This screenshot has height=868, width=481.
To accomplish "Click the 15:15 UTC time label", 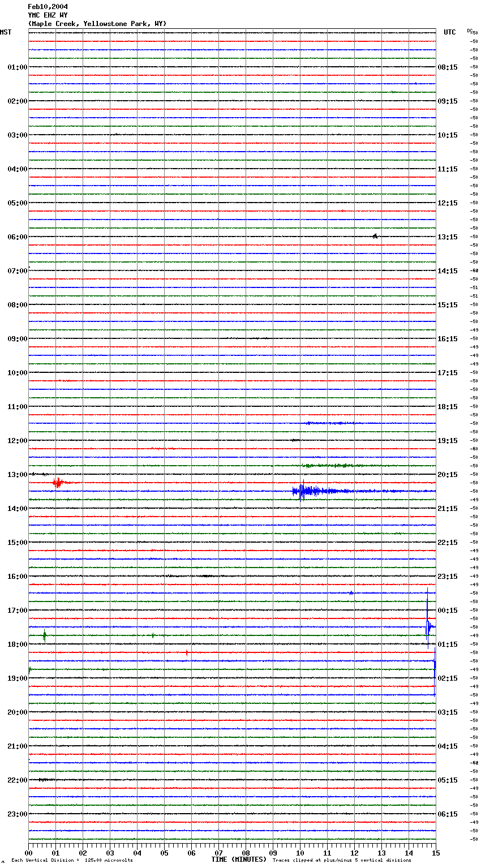I will (x=448, y=305).
